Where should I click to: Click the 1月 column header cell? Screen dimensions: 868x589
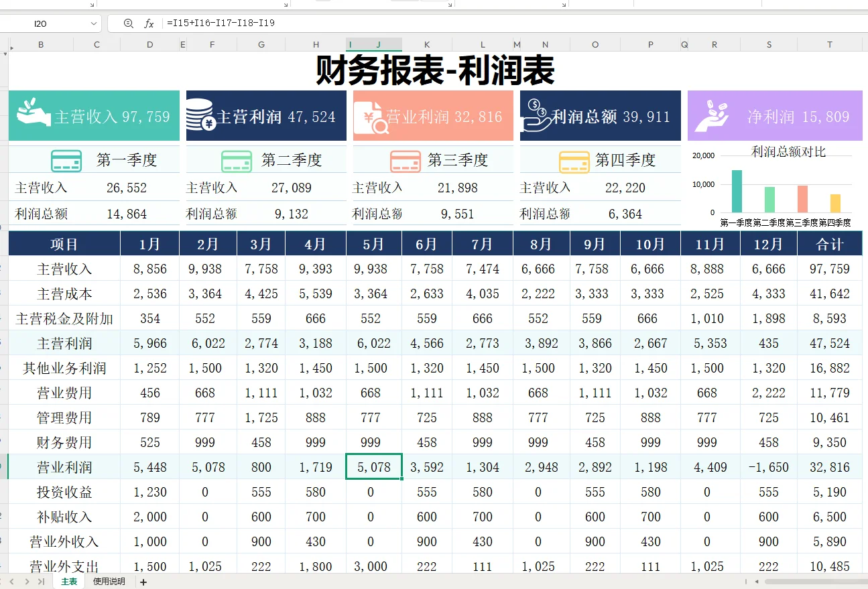[150, 244]
